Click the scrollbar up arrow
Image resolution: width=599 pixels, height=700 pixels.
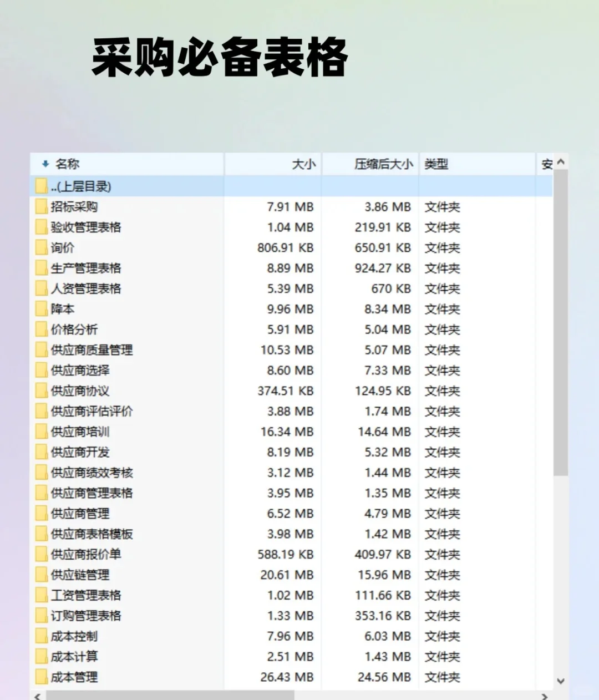click(x=560, y=161)
